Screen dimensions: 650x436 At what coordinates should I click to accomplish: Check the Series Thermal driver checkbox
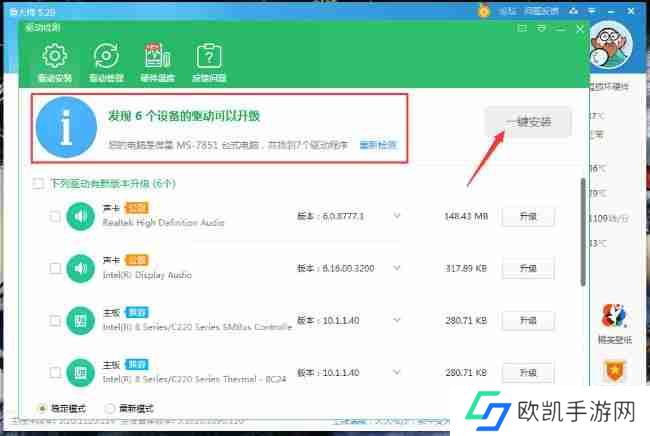click(x=55, y=372)
